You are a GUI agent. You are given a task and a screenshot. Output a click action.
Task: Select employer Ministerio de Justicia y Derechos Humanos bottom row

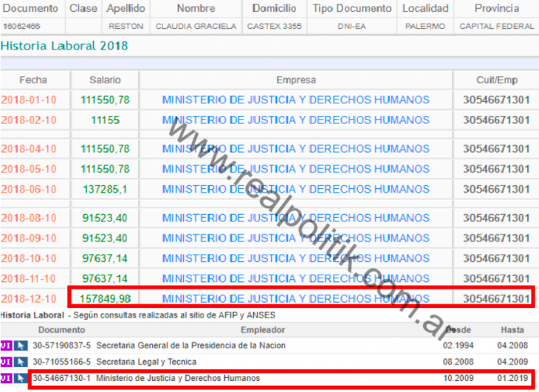point(178,378)
